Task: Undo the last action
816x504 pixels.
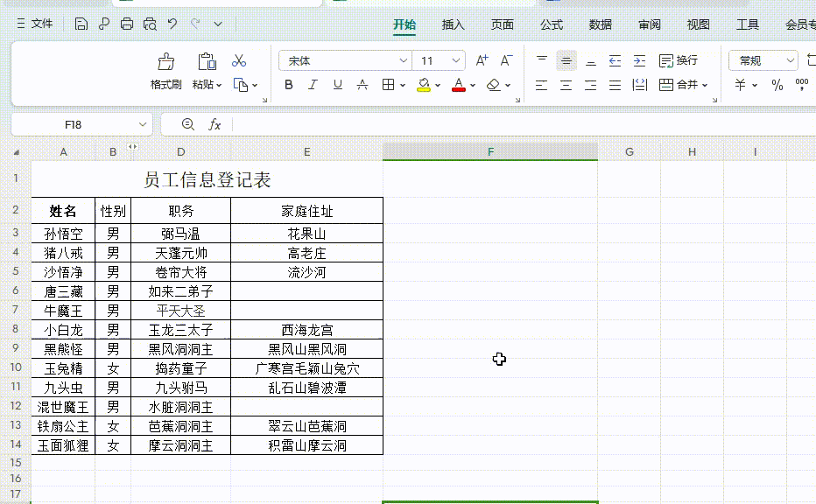Action: tap(172, 24)
